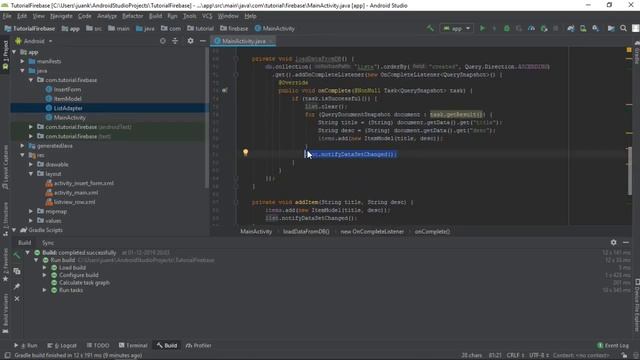Click the override gutter marker beside onComplete
640x360 pixels.
coord(224,90)
